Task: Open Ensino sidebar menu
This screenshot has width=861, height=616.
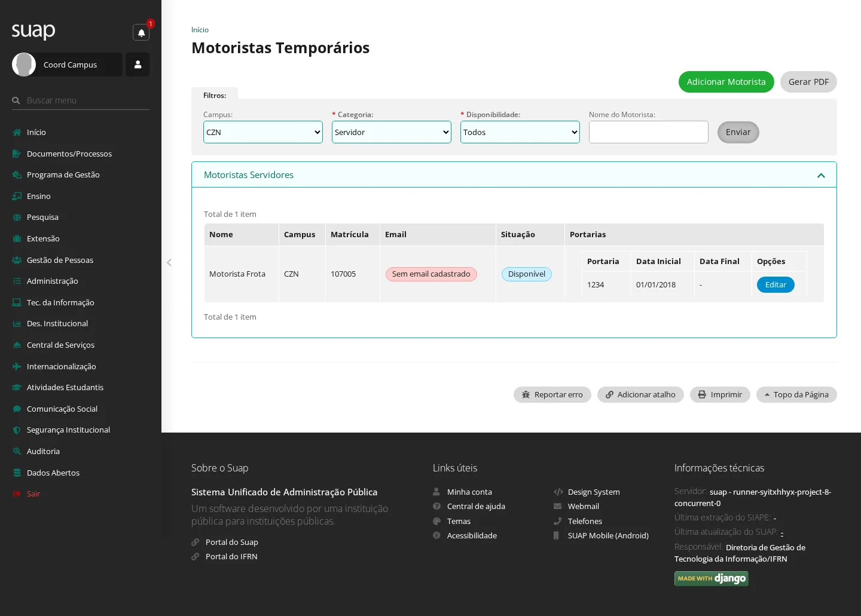Action: pyautogui.click(x=38, y=196)
